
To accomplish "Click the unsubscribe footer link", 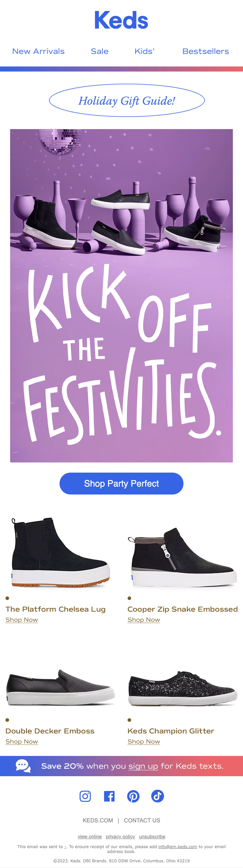I will [152, 836].
